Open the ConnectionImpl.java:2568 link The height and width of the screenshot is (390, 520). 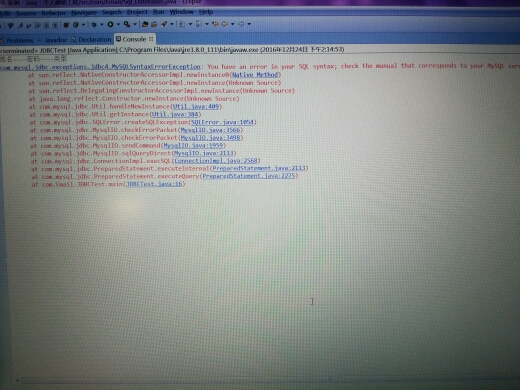coord(216,161)
